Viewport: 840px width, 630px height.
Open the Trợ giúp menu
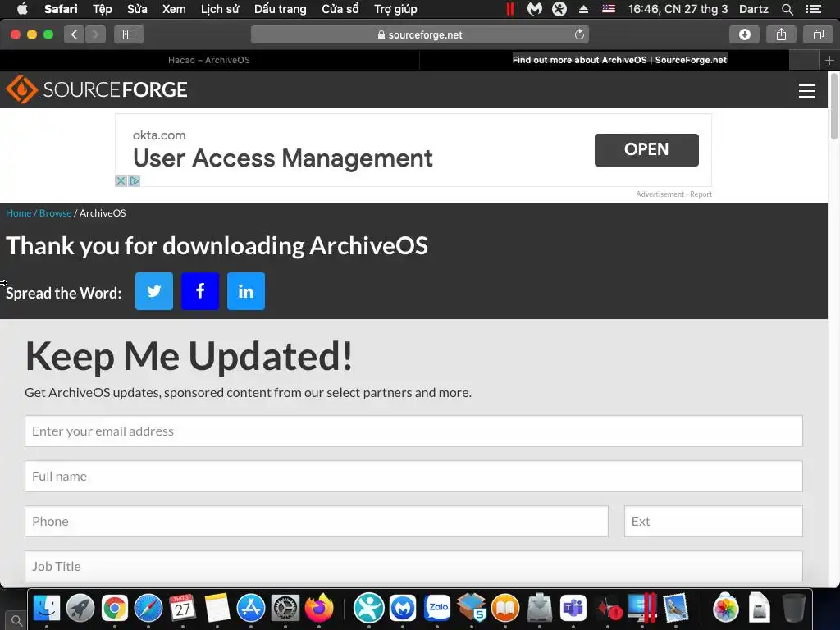click(x=395, y=8)
